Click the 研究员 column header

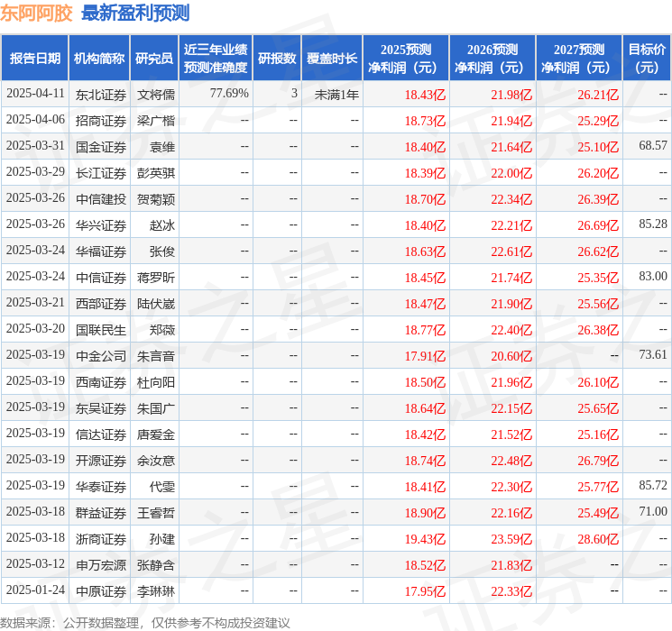click(154, 59)
